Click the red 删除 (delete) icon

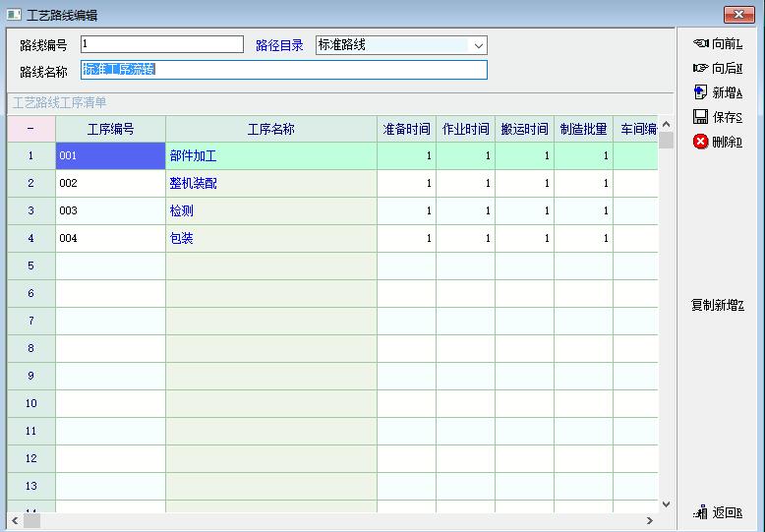coord(700,142)
